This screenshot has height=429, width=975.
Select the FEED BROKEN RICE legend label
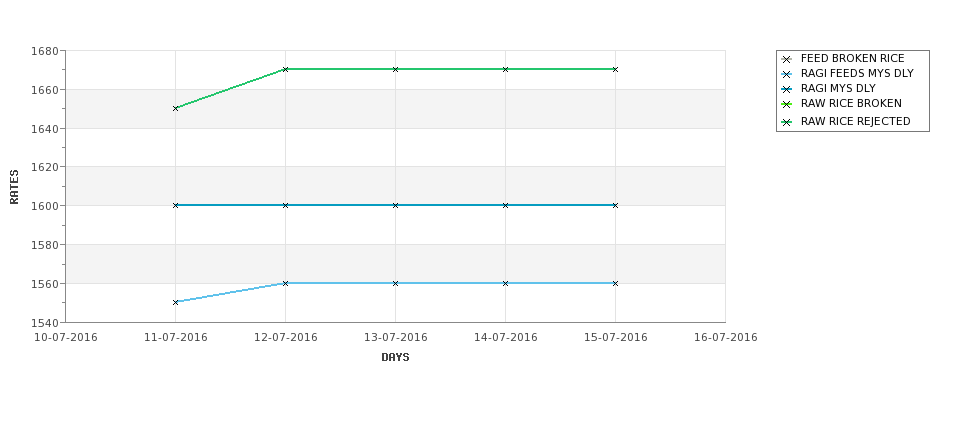coord(853,58)
